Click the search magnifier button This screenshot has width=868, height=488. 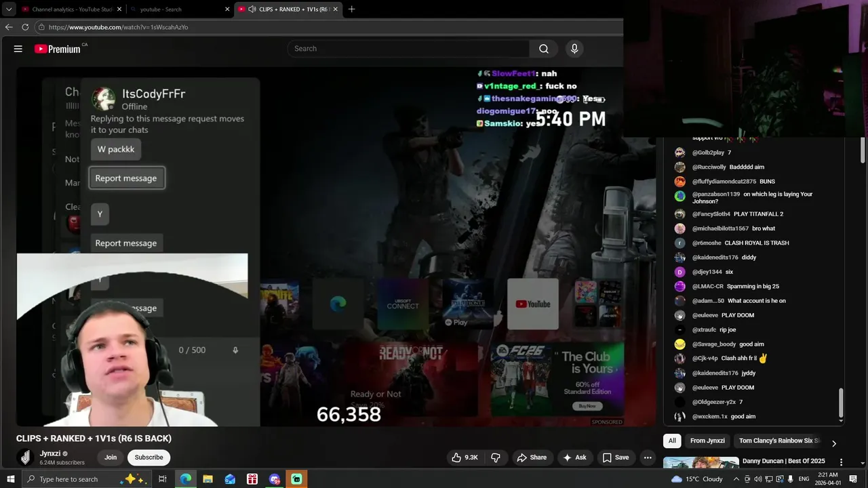click(544, 49)
